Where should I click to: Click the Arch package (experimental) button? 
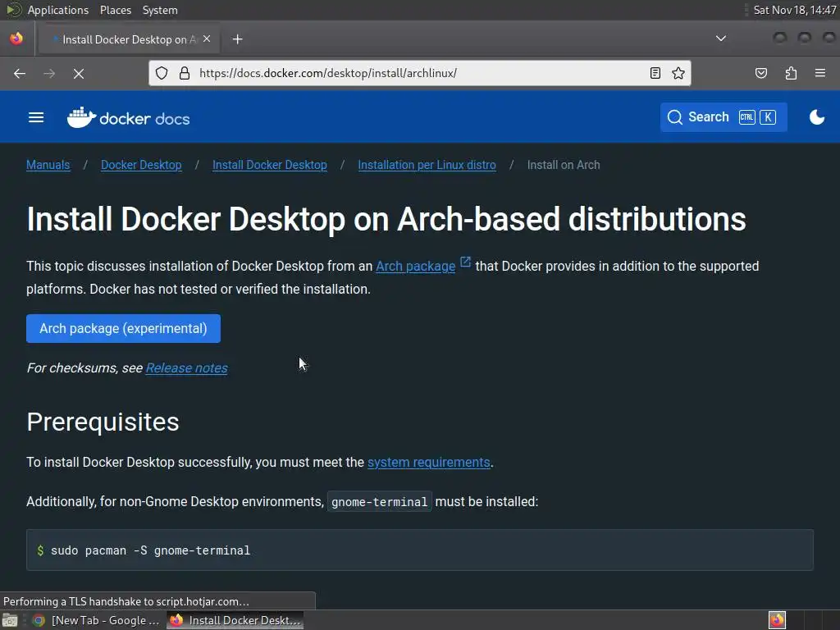coord(123,328)
